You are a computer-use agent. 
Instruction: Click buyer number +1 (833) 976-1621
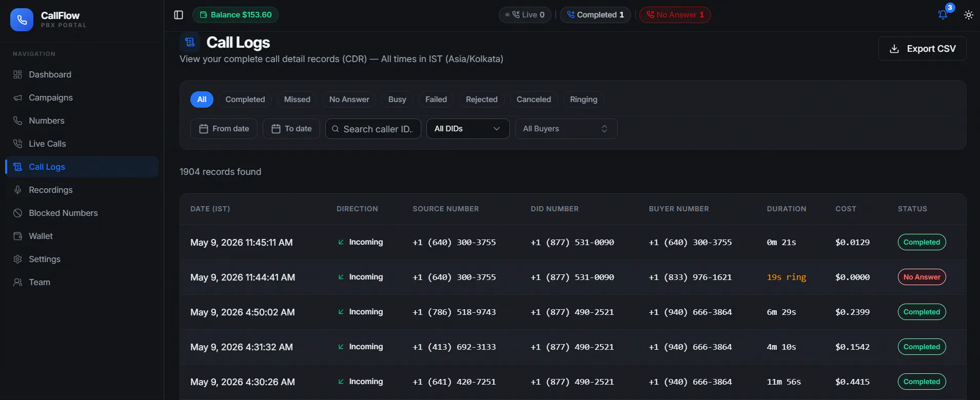tap(690, 277)
